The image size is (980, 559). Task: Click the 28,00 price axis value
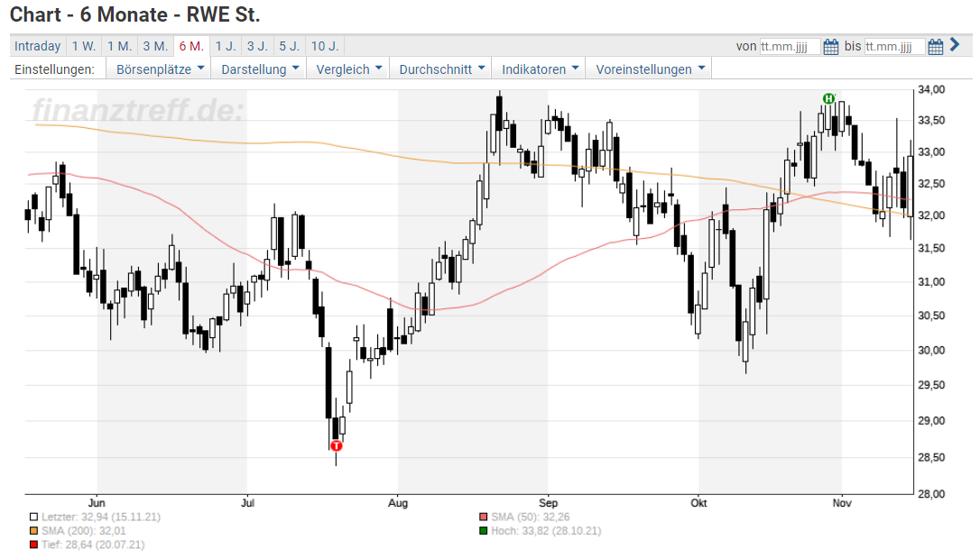931,494
